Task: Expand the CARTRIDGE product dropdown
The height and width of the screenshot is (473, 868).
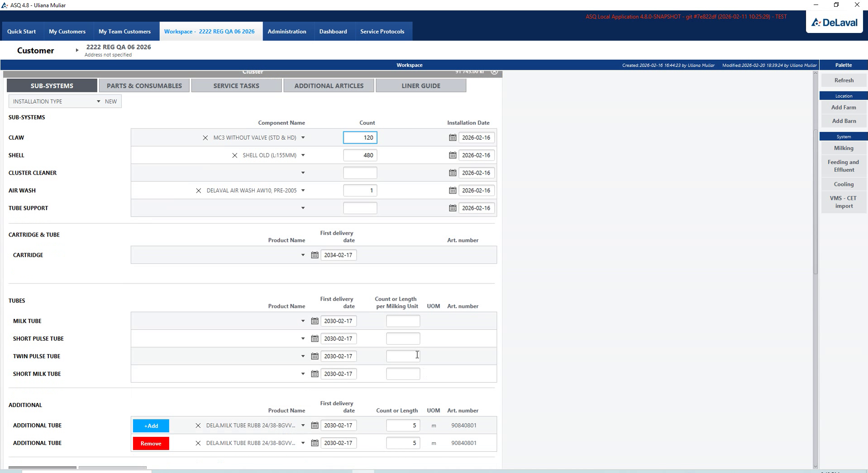Action: pyautogui.click(x=303, y=255)
